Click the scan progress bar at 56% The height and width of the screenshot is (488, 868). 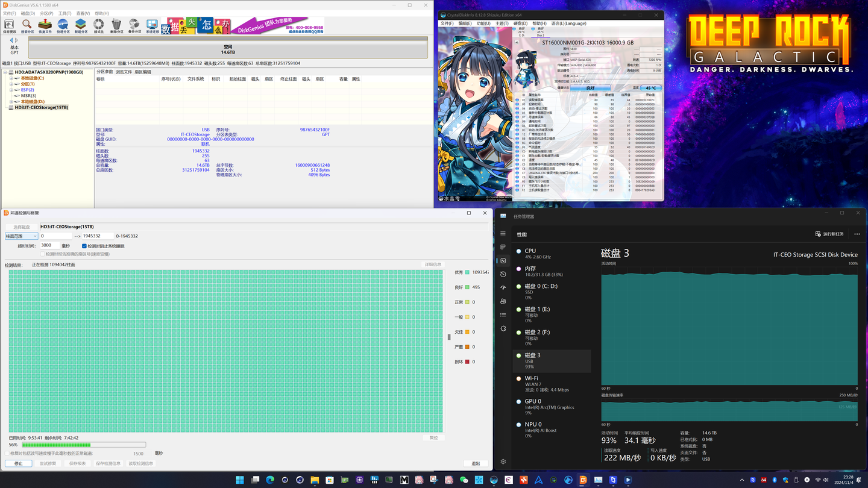coord(84,445)
